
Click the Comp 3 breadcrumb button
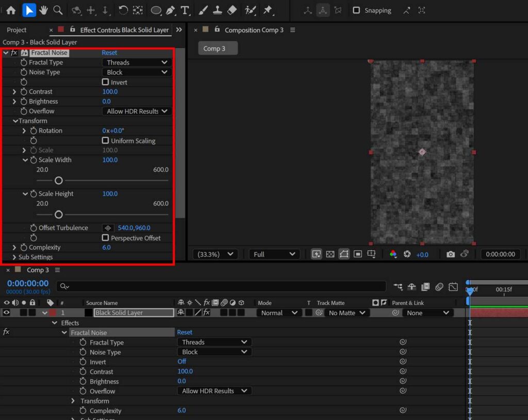click(218, 48)
